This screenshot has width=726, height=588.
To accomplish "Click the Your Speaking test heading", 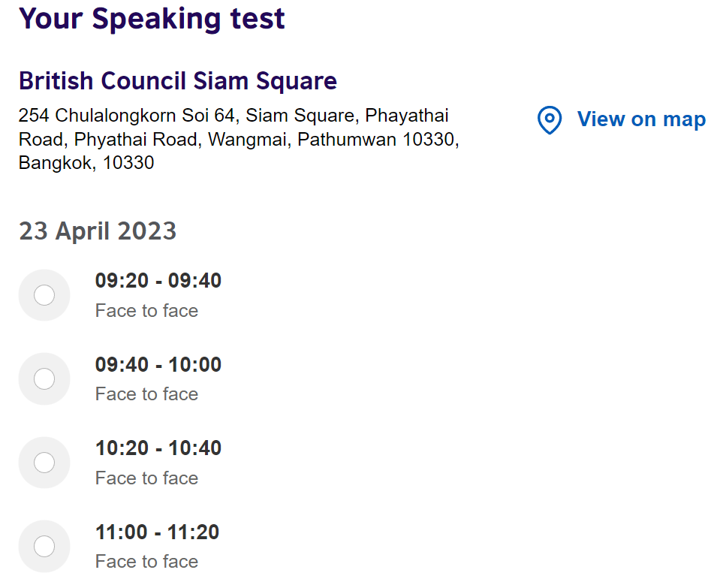I will coord(152,20).
